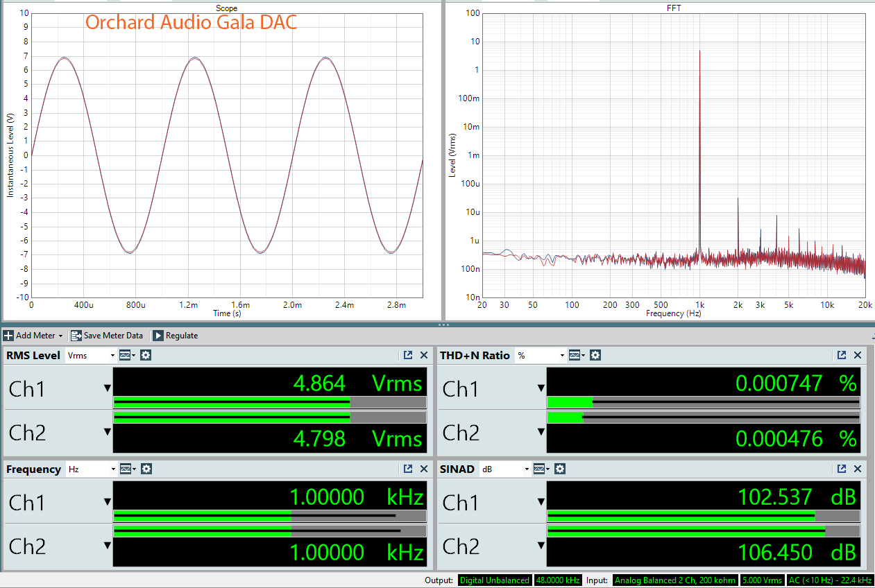Pop out the Frequency meter
The width and height of the screenshot is (875, 588).
[408, 469]
